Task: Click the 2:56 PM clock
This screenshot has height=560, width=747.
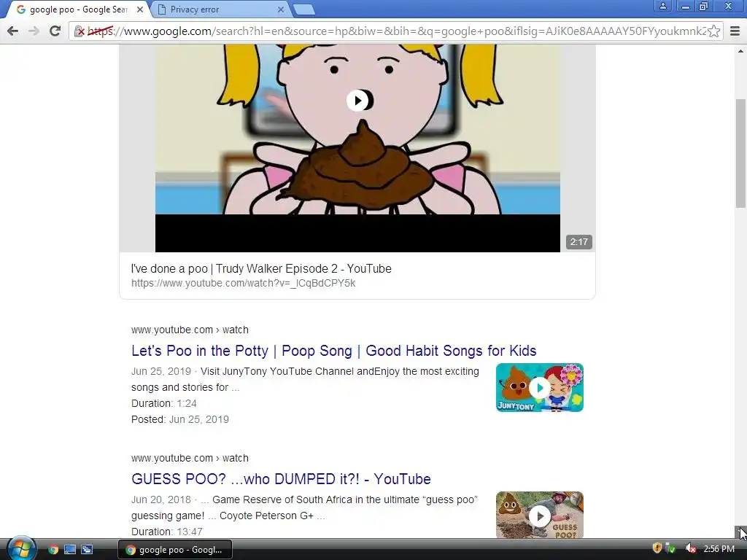Action: [719, 549]
